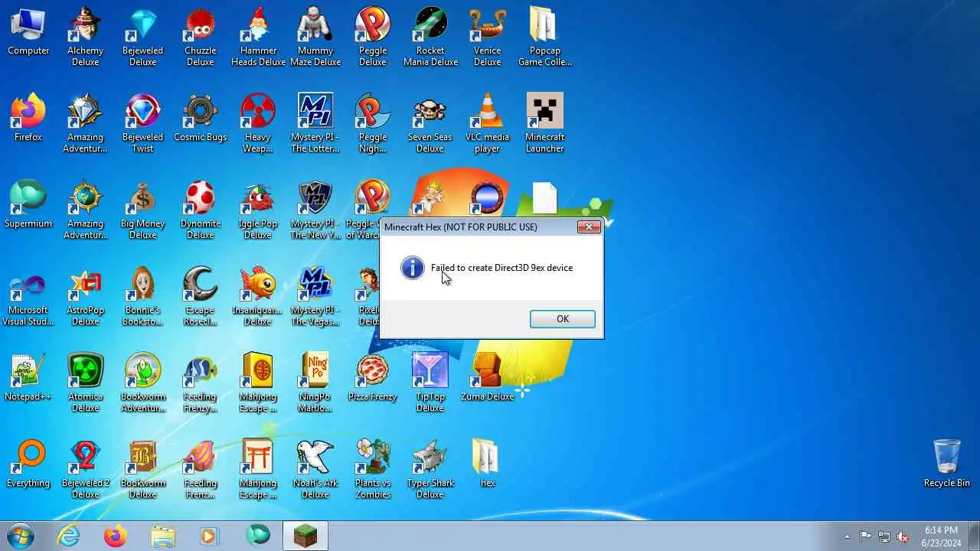Open the Windows Start menu
This screenshot has height=551, width=980.
point(21,536)
